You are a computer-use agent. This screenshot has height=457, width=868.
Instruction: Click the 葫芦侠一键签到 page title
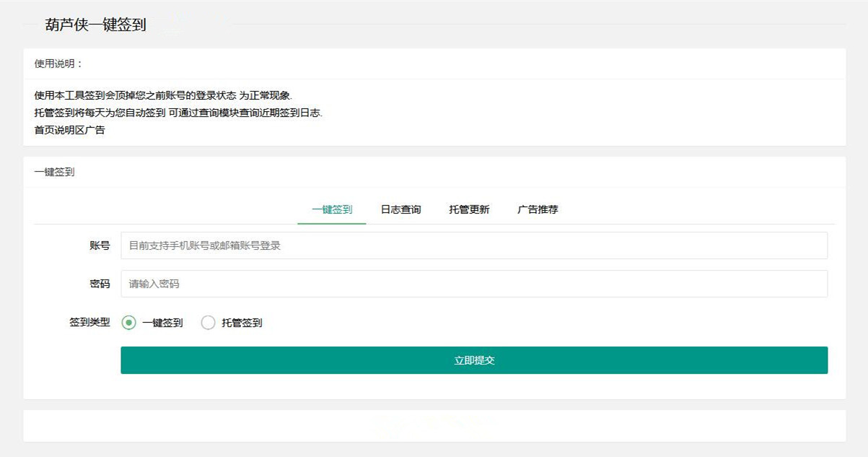point(95,25)
